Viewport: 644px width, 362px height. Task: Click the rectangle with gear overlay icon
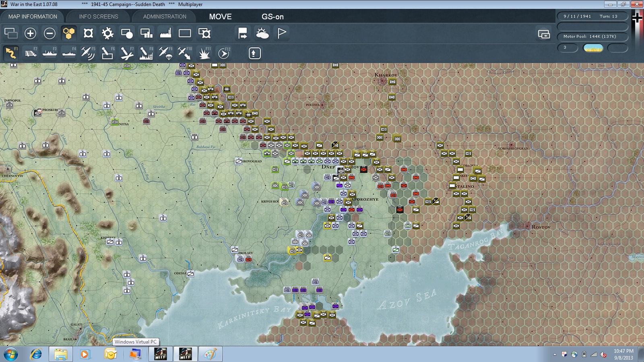tap(204, 33)
